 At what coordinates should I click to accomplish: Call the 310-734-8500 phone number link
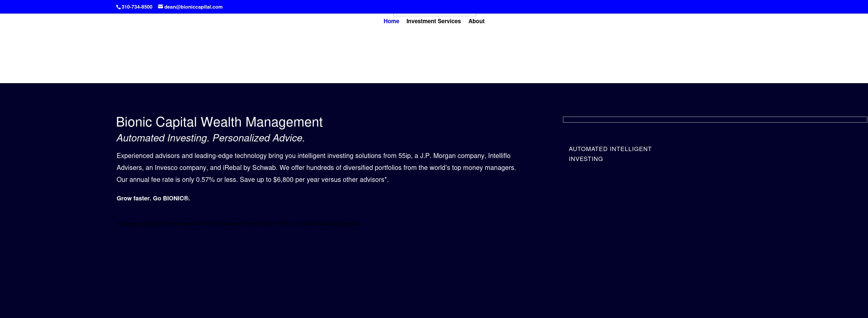(137, 7)
